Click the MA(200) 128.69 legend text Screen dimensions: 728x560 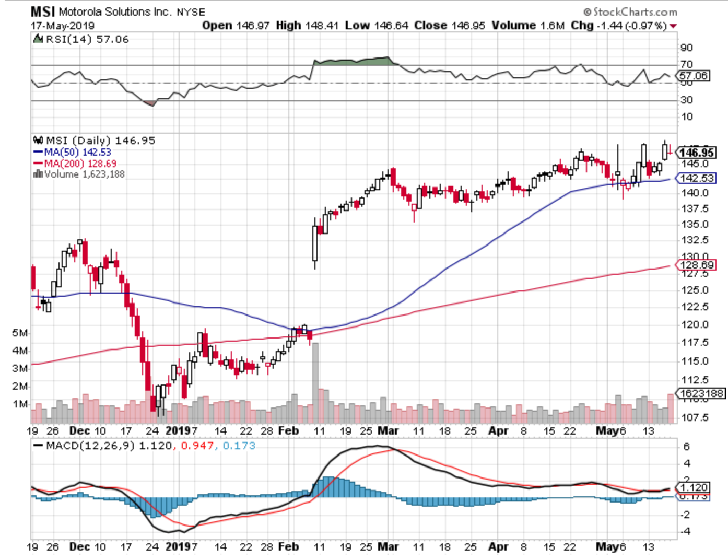click(x=80, y=163)
